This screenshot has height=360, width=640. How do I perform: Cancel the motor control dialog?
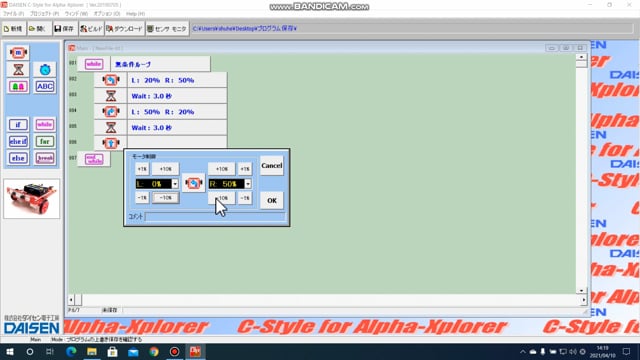pos(272,166)
